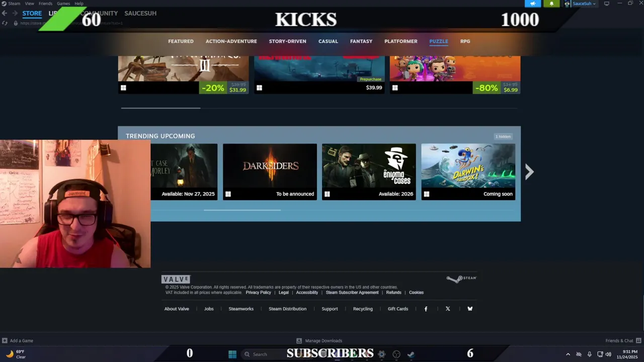Click the Windows icon on Darksiders card

tap(228, 194)
